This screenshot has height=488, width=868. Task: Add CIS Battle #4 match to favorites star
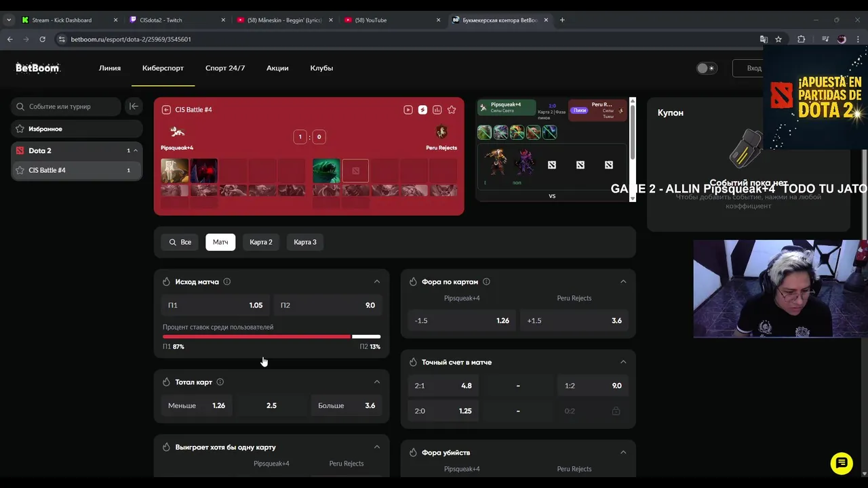coord(452,110)
